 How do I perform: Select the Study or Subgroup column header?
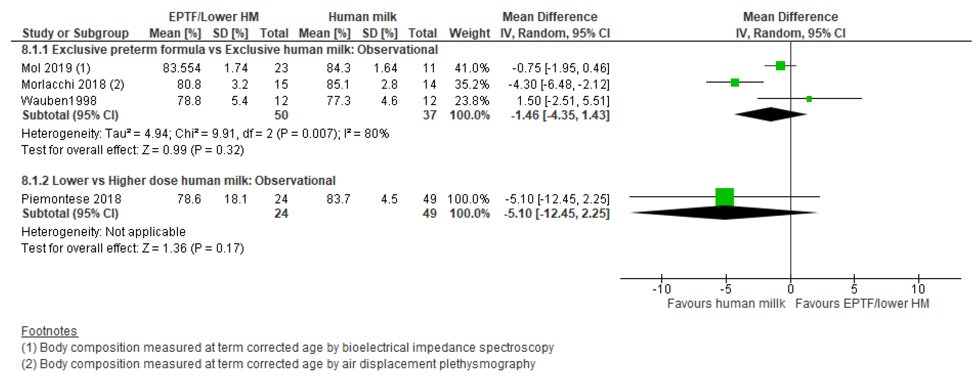click(x=75, y=33)
